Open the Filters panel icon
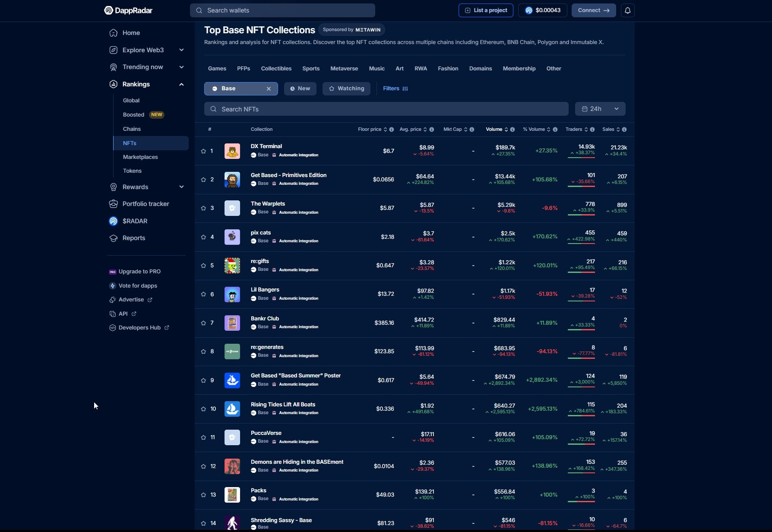The height and width of the screenshot is (532, 772). (405, 89)
